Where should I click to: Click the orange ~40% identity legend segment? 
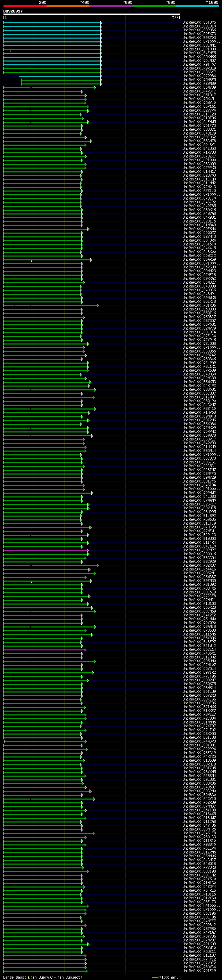68,7
